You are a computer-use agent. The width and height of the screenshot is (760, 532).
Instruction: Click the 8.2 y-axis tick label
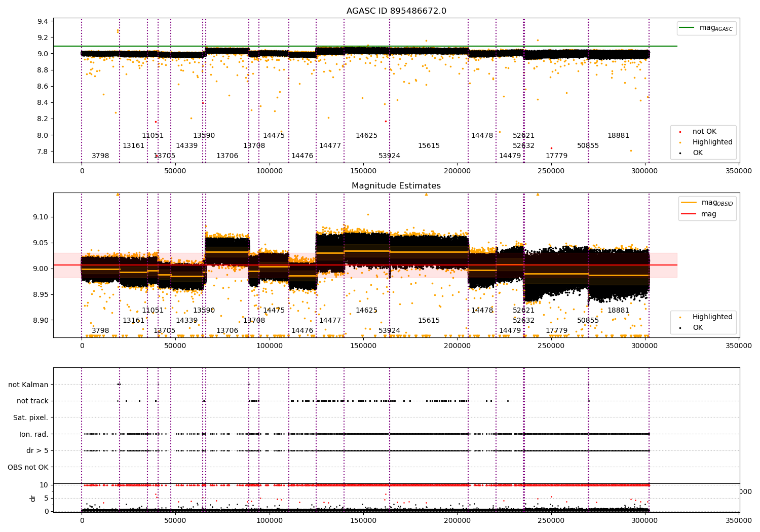[43, 119]
